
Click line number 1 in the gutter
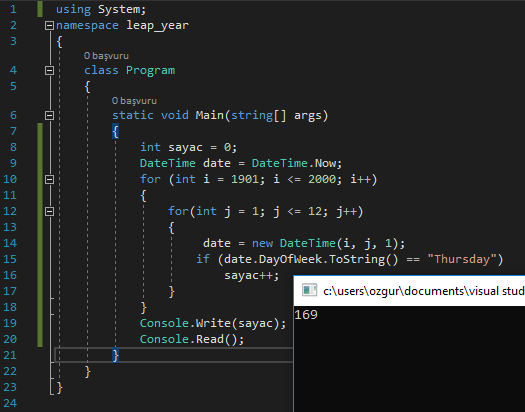tap(13, 10)
